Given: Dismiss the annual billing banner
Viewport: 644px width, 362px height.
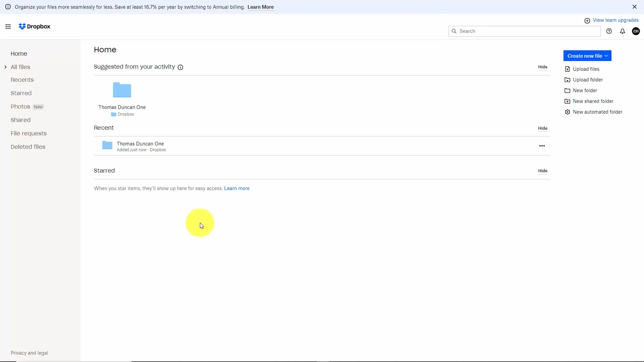Looking at the screenshot, I should [x=635, y=7].
